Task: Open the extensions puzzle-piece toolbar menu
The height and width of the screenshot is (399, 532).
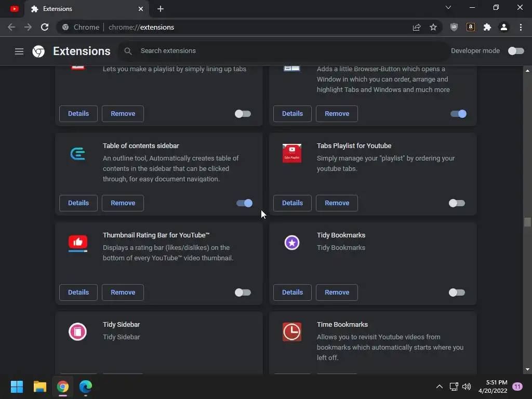Action: pos(487,27)
